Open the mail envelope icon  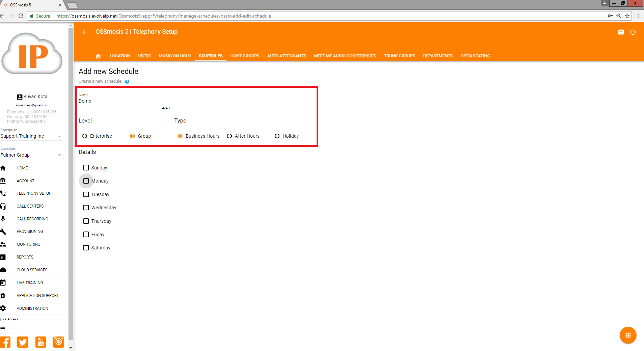click(x=621, y=32)
